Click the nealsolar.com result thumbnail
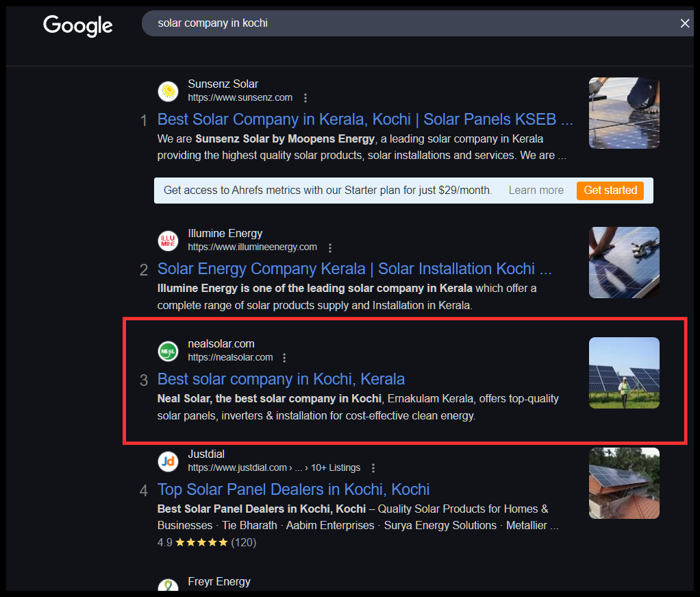The width and height of the screenshot is (700, 597). coord(624,373)
